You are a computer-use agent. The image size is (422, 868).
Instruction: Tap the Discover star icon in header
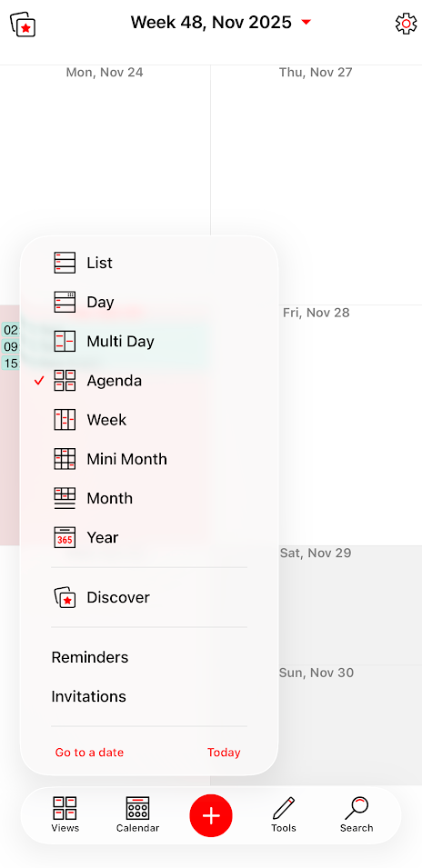23,25
